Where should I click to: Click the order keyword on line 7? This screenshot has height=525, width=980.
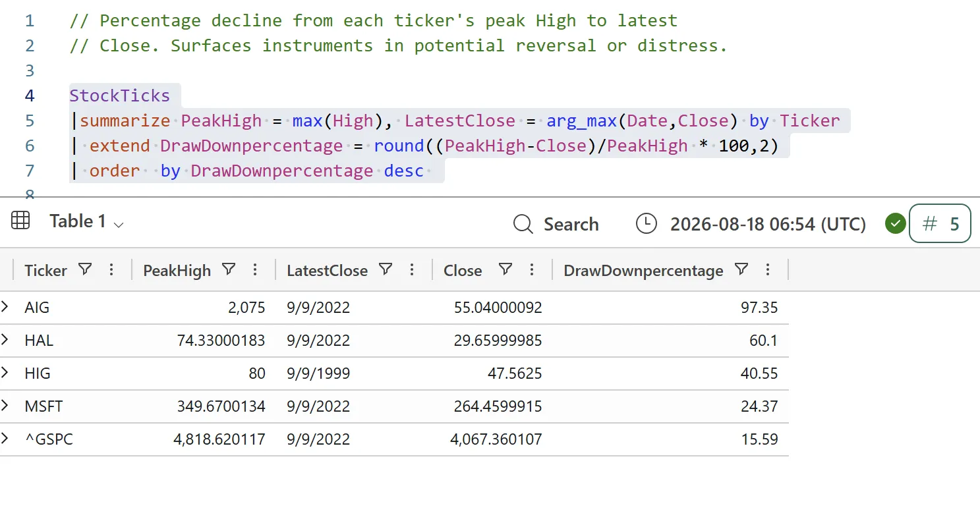tap(115, 171)
